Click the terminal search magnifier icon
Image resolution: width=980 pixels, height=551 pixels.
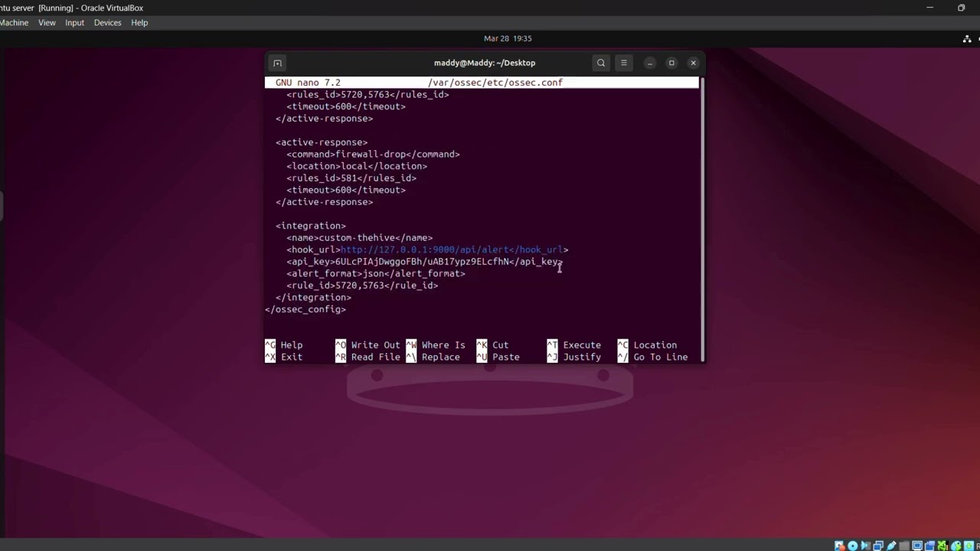[x=601, y=63]
